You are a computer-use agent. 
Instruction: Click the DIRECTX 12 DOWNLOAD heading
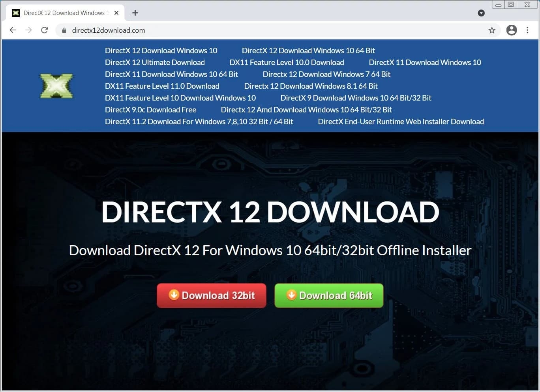270,212
